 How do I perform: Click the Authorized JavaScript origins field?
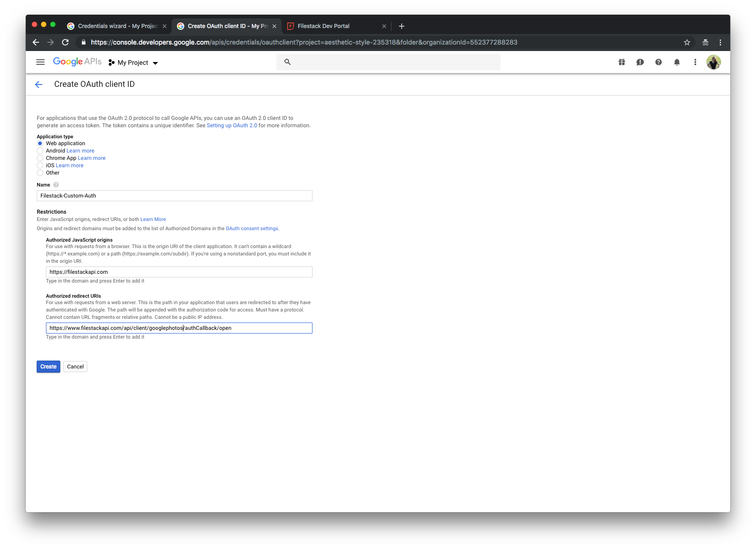[179, 272]
